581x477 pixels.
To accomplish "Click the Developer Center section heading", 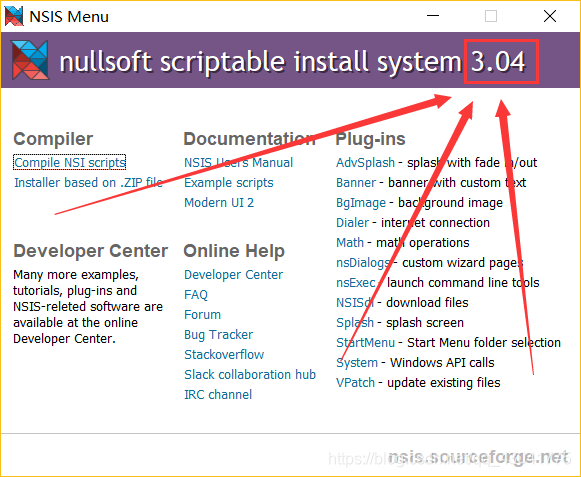I will 90,251.
